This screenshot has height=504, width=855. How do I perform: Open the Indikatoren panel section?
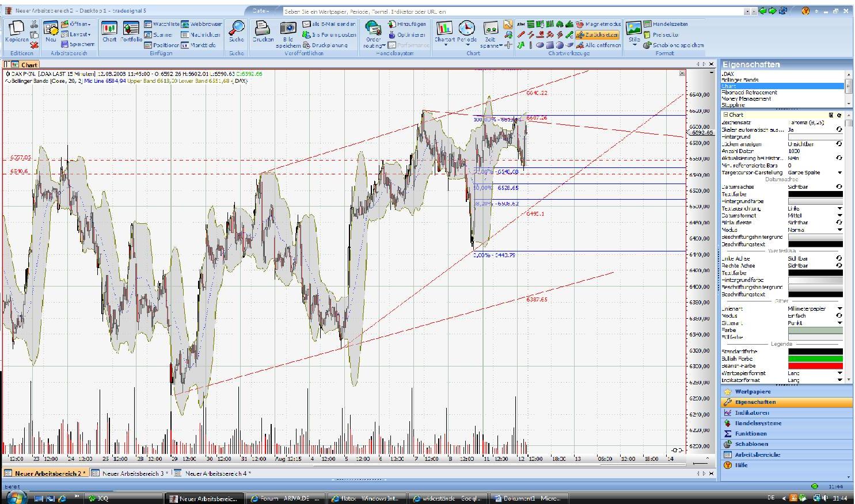[751, 413]
